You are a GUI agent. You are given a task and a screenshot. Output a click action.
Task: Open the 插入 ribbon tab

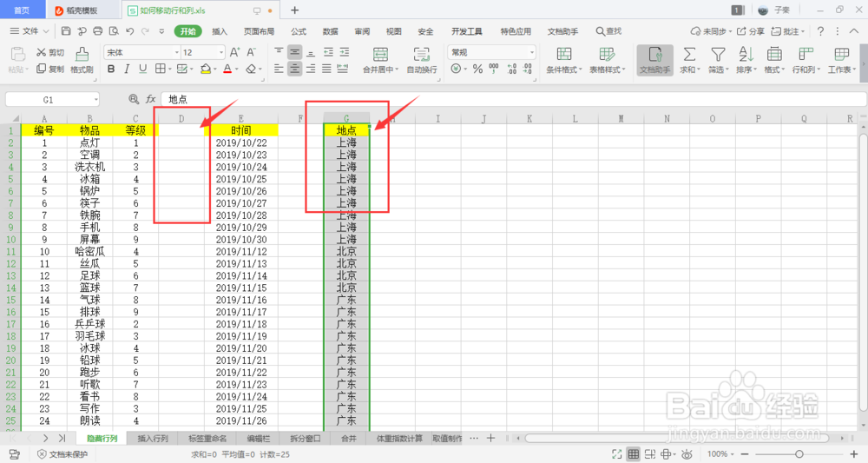220,31
